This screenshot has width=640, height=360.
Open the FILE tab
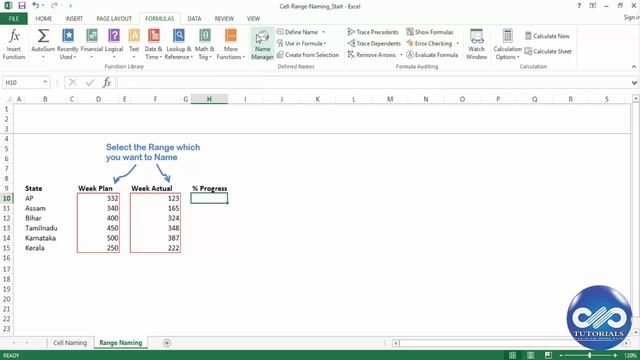(x=14, y=19)
